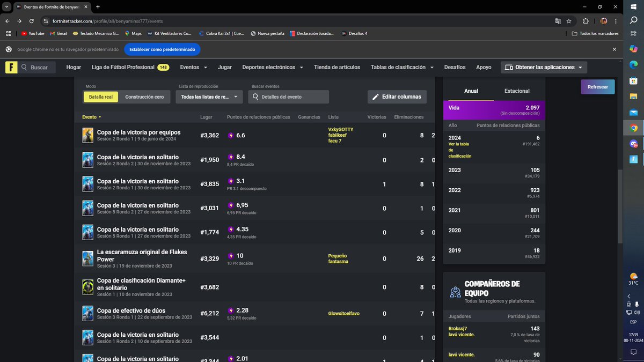
Task: Click the Flakes Power event thumbnail
Action: pyautogui.click(x=88, y=258)
